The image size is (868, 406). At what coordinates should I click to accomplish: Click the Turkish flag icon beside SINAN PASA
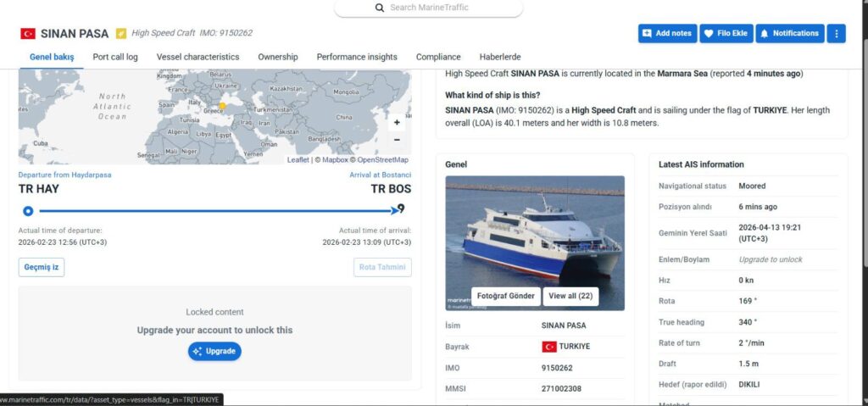[x=28, y=34]
